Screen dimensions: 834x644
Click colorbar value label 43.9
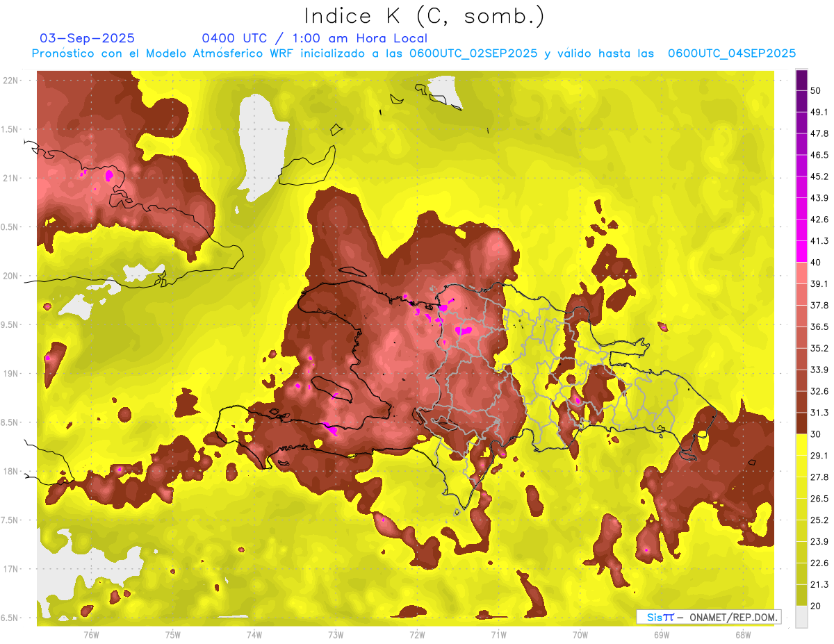coord(819,198)
